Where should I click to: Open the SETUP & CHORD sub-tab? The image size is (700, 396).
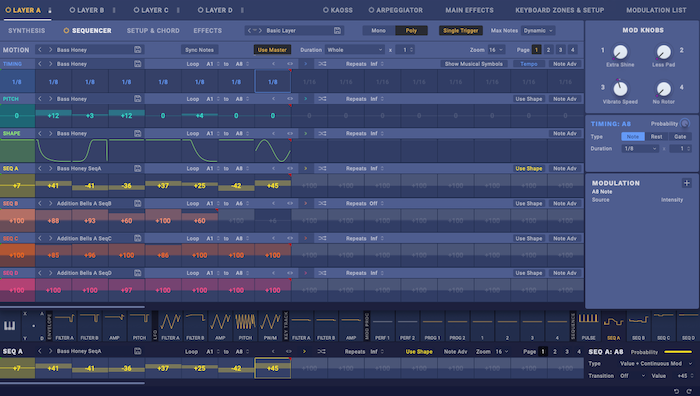click(x=153, y=30)
